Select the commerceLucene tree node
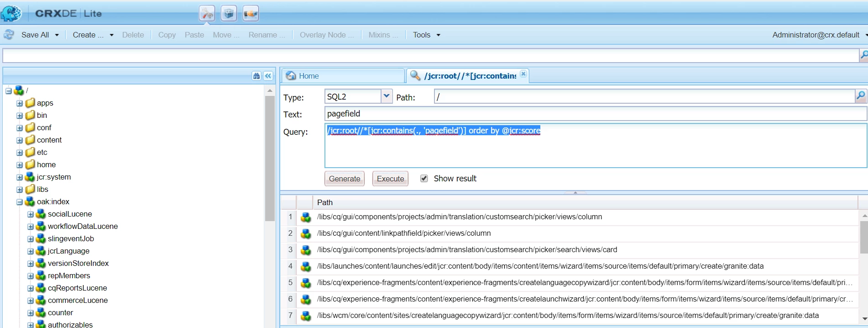This screenshot has height=328, width=868. [x=78, y=300]
